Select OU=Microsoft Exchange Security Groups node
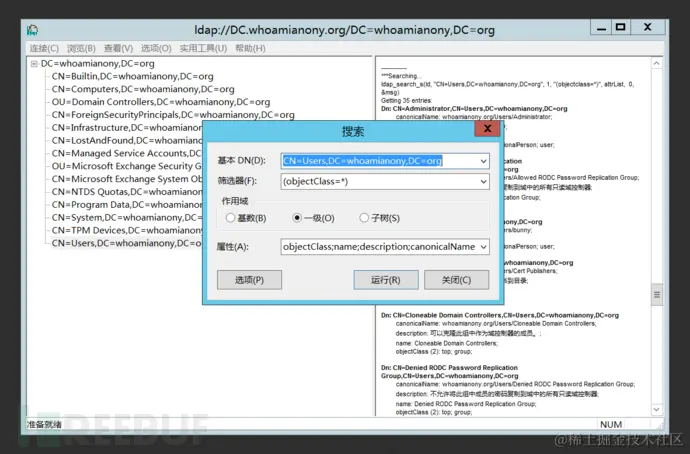The image size is (690, 454). coord(127,166)
